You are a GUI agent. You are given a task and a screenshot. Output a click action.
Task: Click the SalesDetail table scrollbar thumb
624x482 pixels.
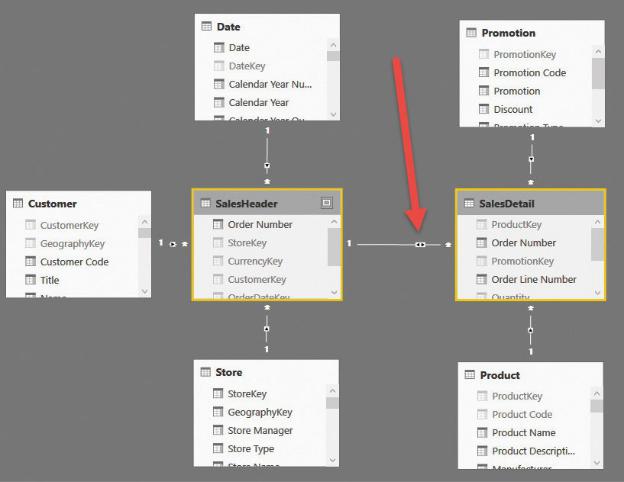[597, 243]
